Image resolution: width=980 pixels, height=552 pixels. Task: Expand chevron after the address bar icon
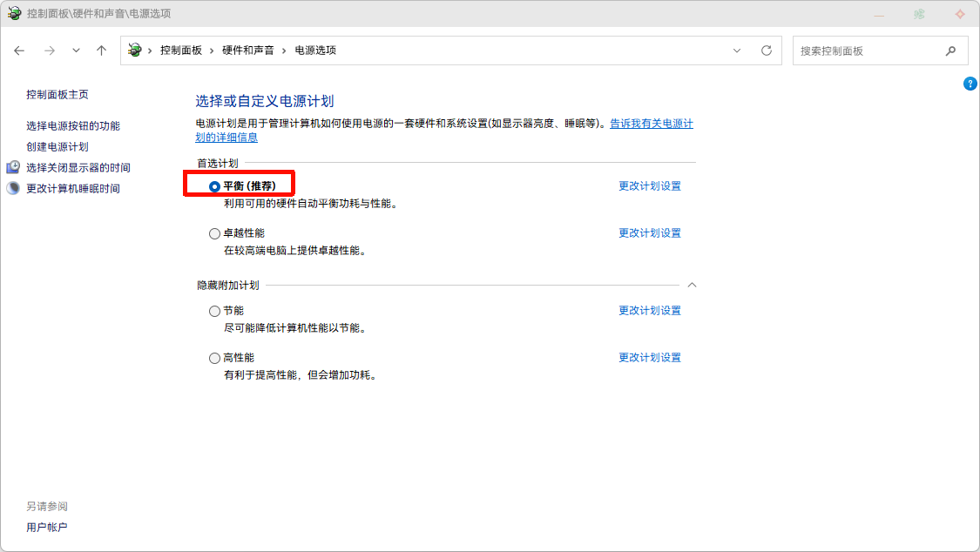(x=150, y=50)
